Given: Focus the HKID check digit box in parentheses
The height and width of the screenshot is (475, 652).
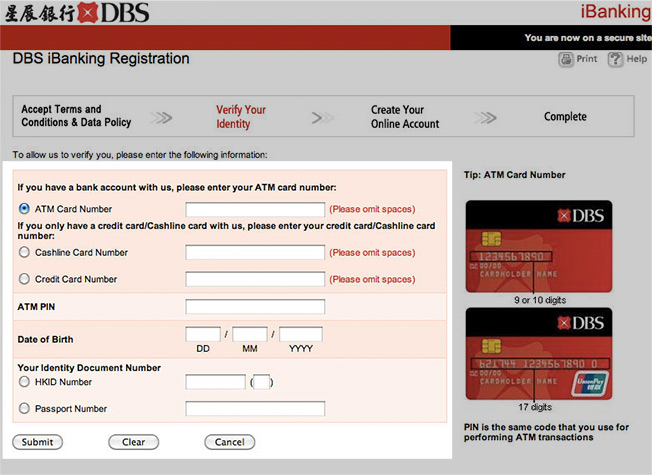Looking at the screenshot, I should 262,382.
